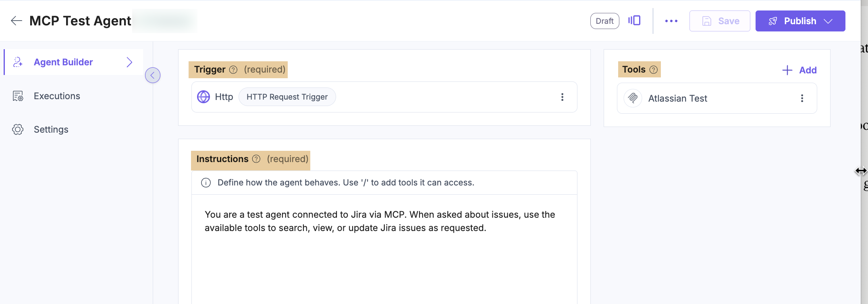Click the Trigger help question icon

coord(233,70)
